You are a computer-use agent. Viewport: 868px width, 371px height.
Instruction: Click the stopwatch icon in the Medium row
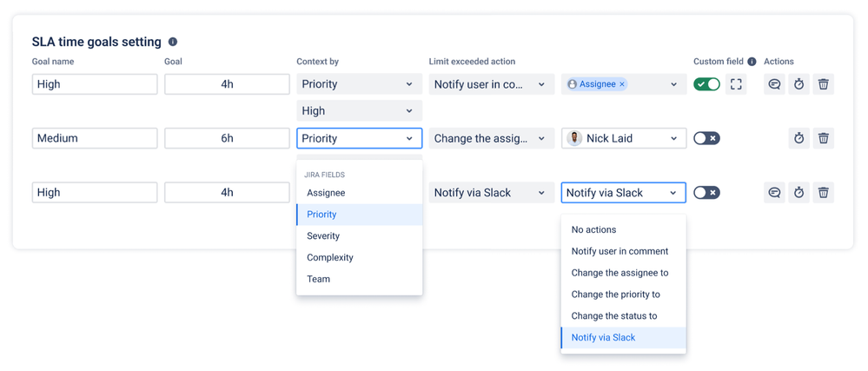click(x=798, y=138)
